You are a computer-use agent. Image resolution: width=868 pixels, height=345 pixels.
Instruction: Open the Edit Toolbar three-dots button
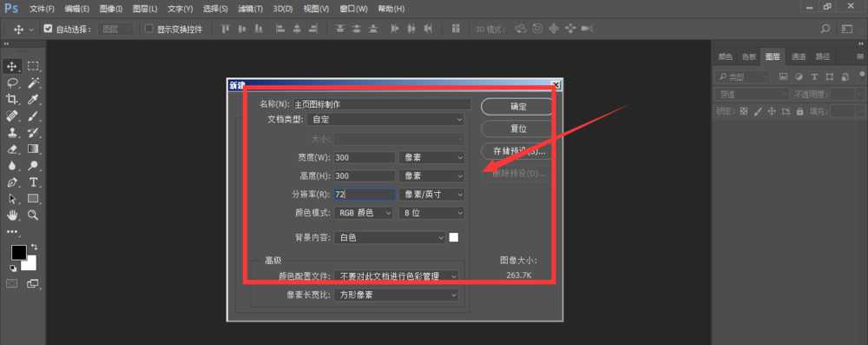pos(12,231)
